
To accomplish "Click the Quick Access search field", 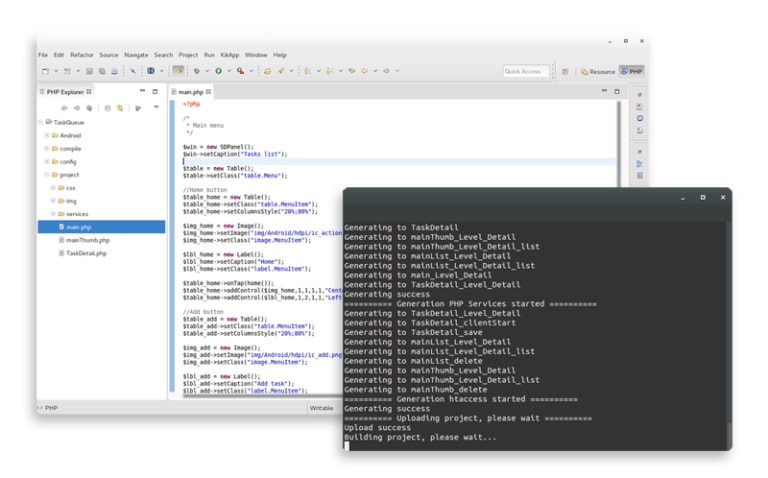I will pyautogui.click(x=526, y=72).
